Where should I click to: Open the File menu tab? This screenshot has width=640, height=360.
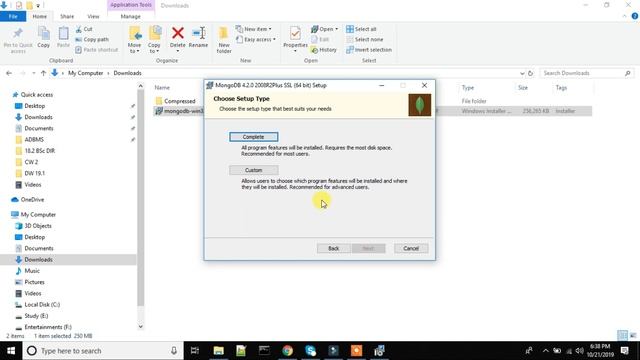pos(13,16)
